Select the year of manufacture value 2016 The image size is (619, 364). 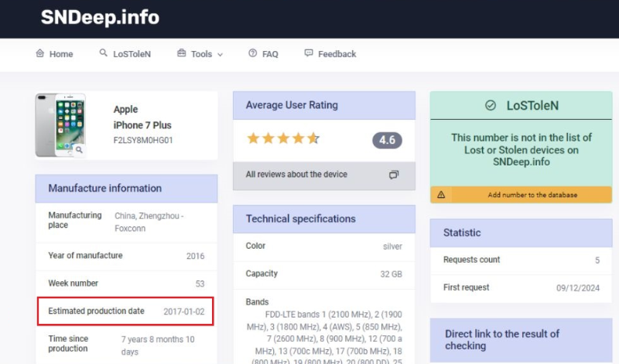tap(196, 256)
